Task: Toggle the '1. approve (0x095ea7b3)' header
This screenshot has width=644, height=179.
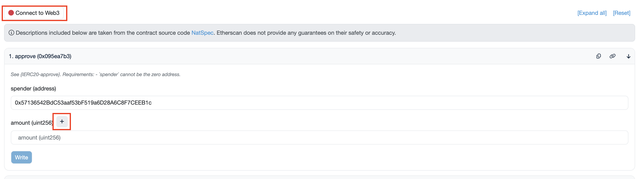Action: pyautogui.click(x=40, y=56)
